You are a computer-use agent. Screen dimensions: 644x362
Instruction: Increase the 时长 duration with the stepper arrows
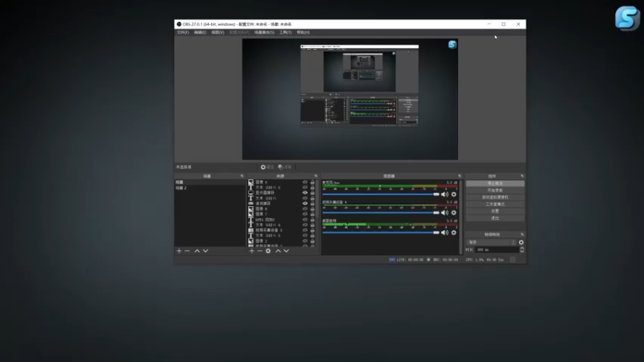coord(522,248)
